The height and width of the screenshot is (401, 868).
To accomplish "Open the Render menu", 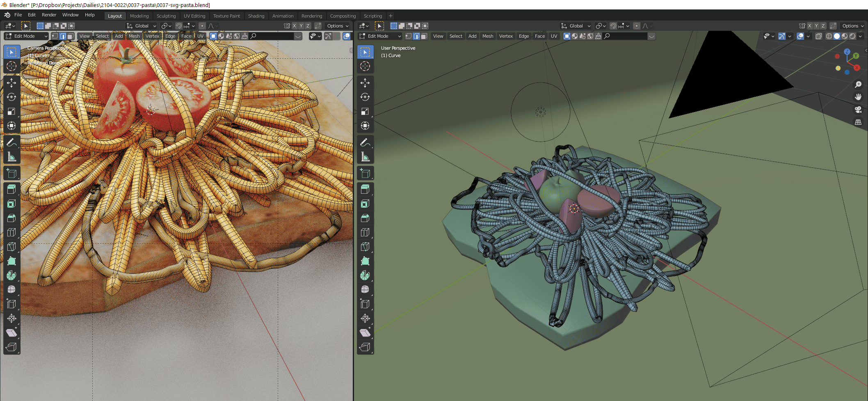I will tap(49, 15).
